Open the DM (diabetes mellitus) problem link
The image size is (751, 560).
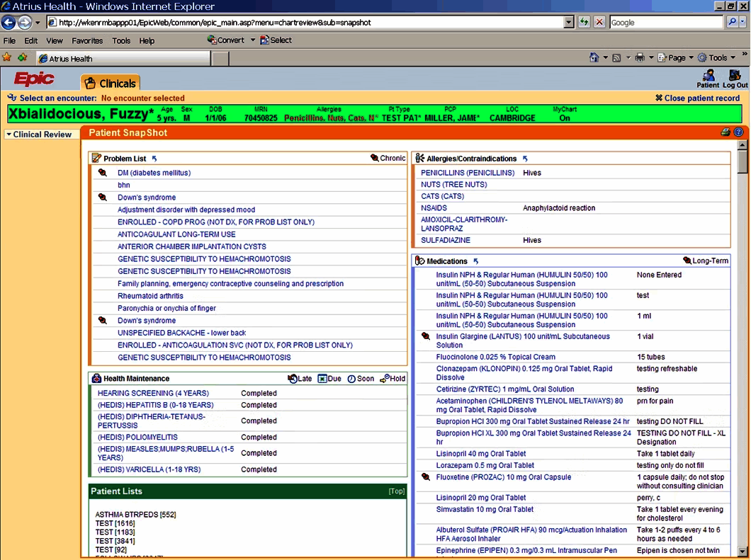[x=154, y=173]
